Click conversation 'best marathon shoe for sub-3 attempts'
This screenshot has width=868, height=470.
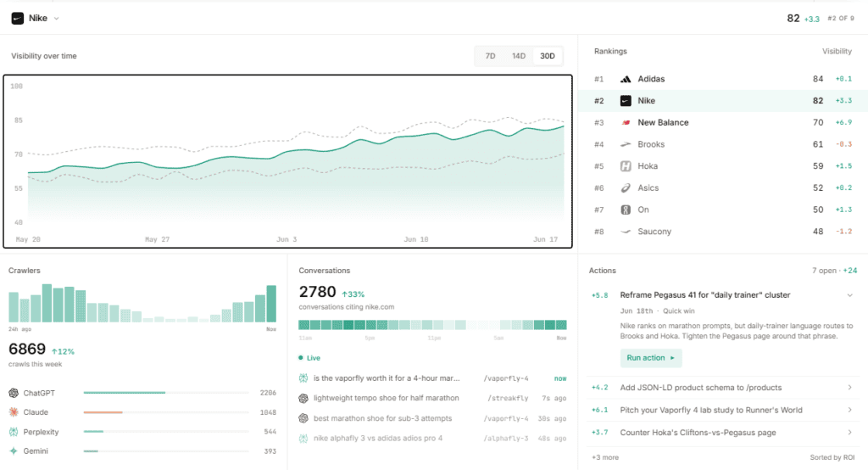tap(382, 418)
